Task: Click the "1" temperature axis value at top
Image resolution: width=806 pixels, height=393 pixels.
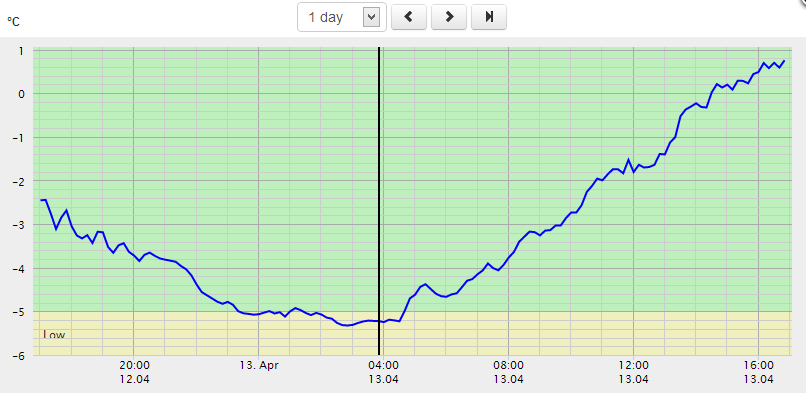Action: (22, 50)
